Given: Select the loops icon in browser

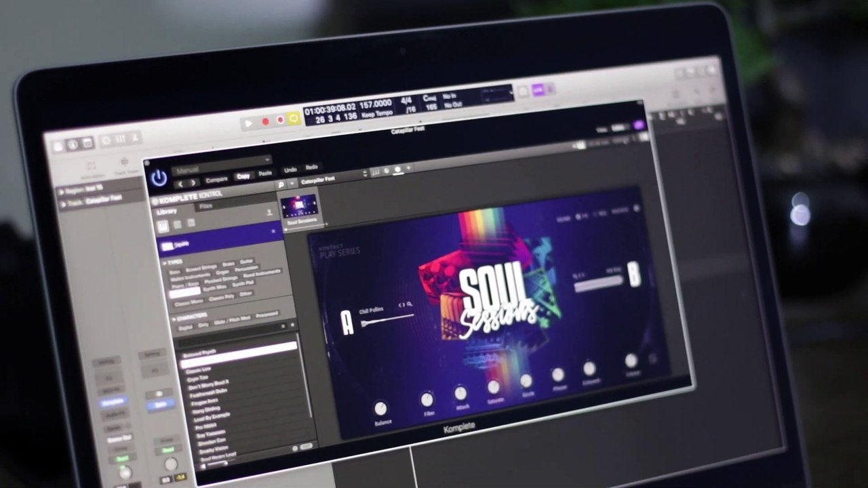Looking at the screenshot, I should [178, 224].
